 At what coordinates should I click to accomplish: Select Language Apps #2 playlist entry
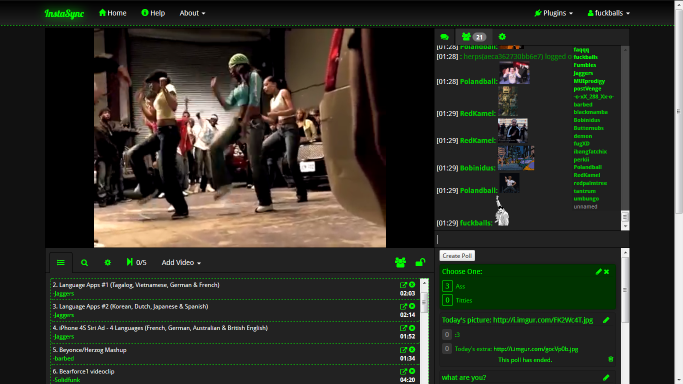tap(235, 310)
